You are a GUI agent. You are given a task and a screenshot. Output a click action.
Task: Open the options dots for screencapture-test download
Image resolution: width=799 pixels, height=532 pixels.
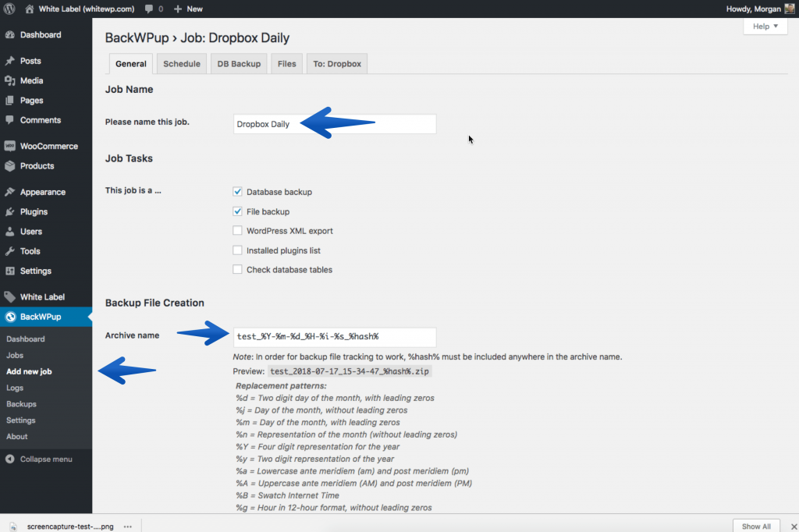128,527
